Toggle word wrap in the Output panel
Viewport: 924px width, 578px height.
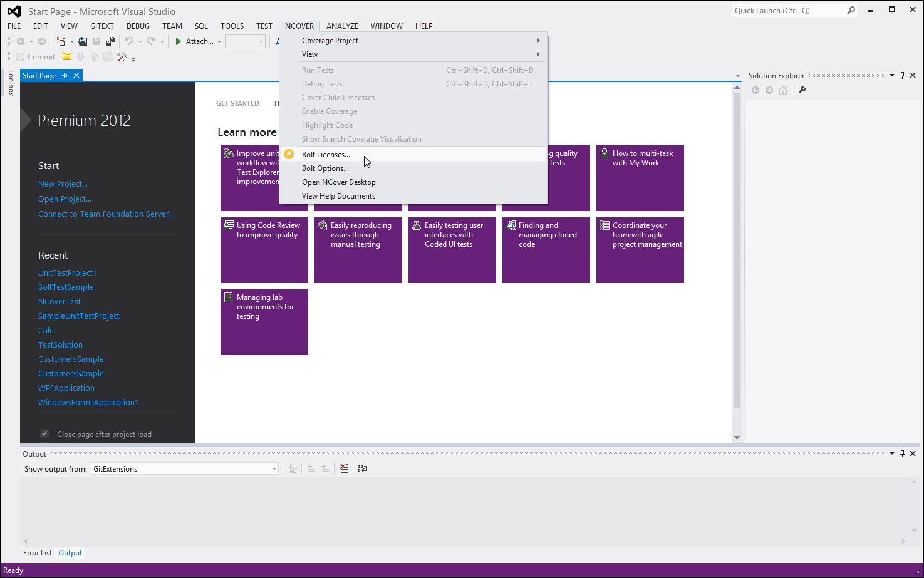363,468
